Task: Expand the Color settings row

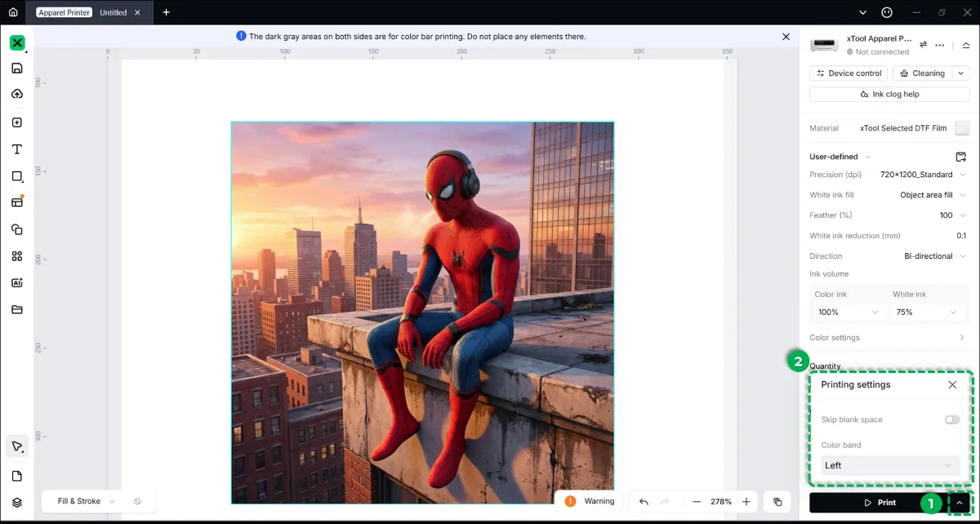Action: point(888,338)
